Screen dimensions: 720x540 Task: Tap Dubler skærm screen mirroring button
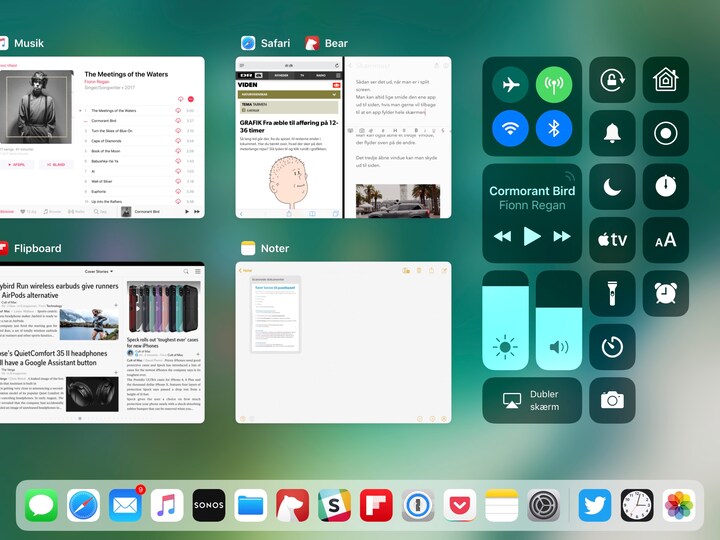531,400
